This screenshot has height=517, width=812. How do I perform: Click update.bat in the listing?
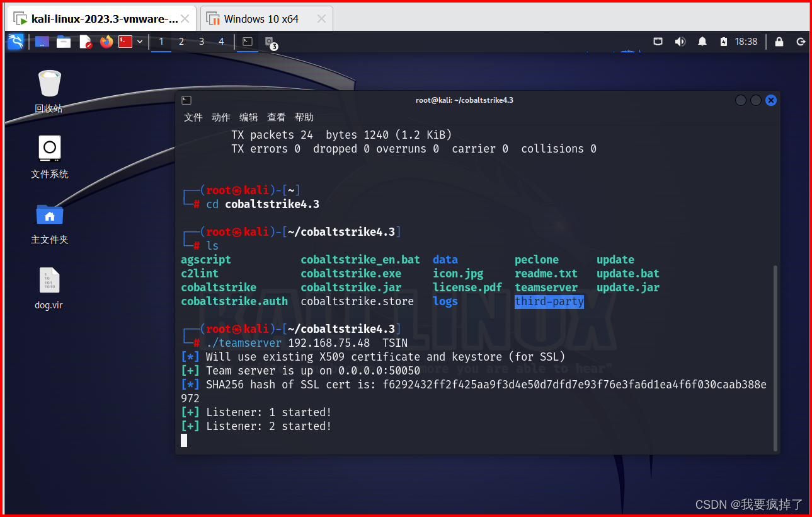[628, 274]
